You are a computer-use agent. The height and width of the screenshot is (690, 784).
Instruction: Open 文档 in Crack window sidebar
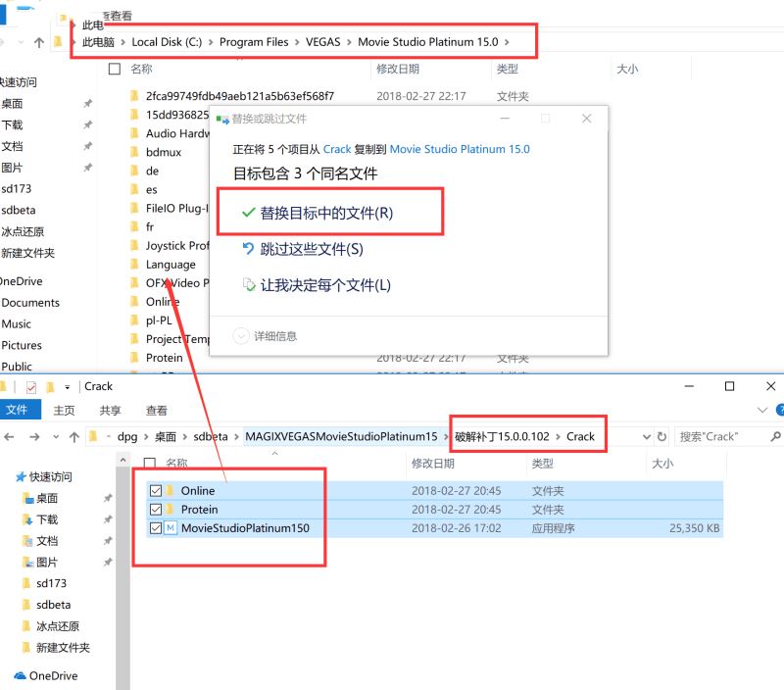pyautogui.click(x=40, y=540)
